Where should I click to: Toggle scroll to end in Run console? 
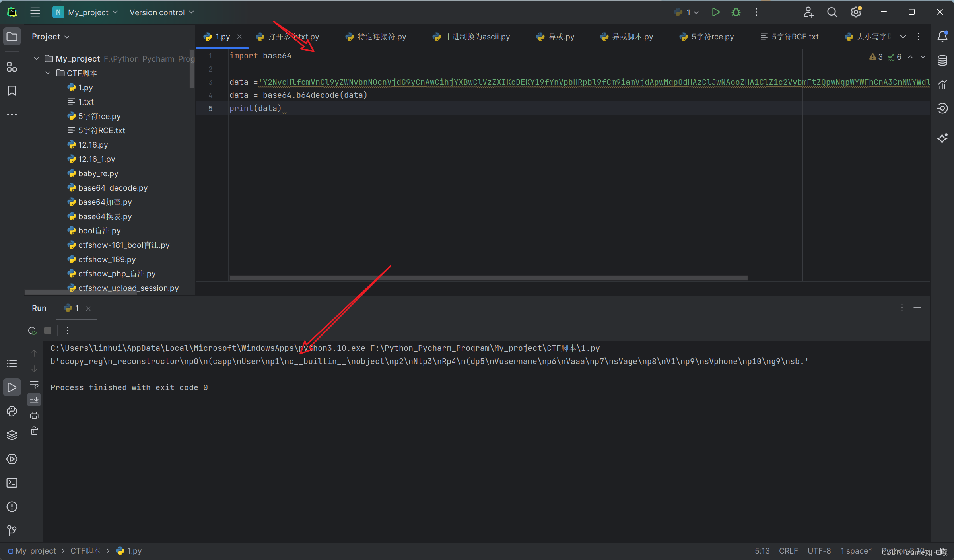coord(34,400)
